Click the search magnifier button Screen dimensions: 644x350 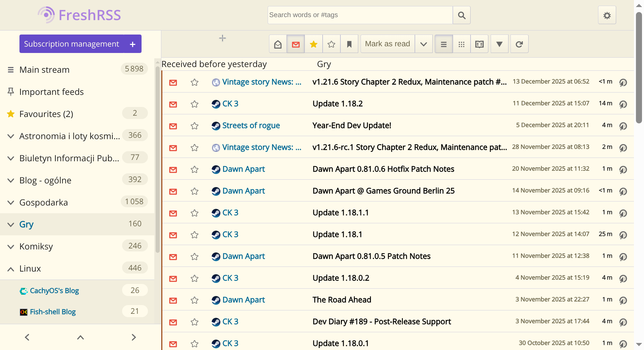pos(462,15)
